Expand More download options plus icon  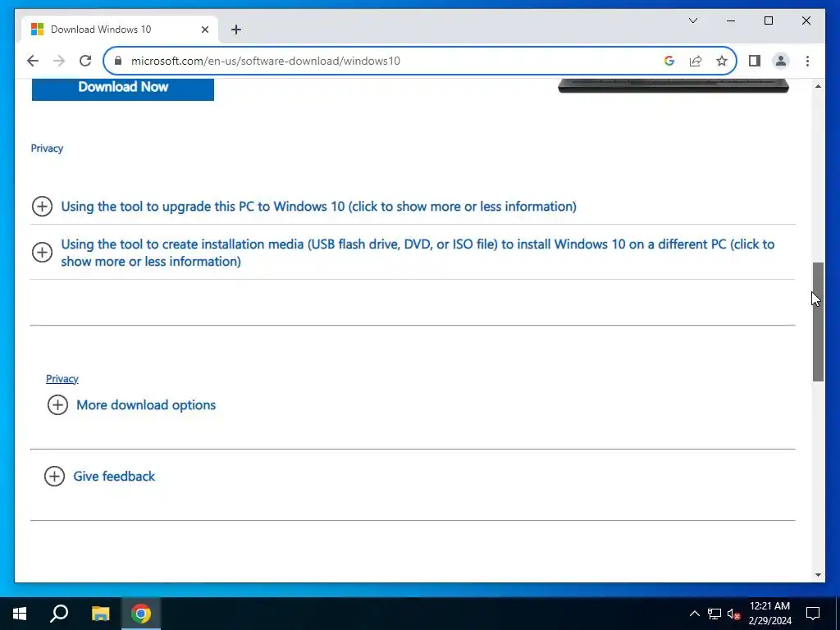click(x=57, y=405)
